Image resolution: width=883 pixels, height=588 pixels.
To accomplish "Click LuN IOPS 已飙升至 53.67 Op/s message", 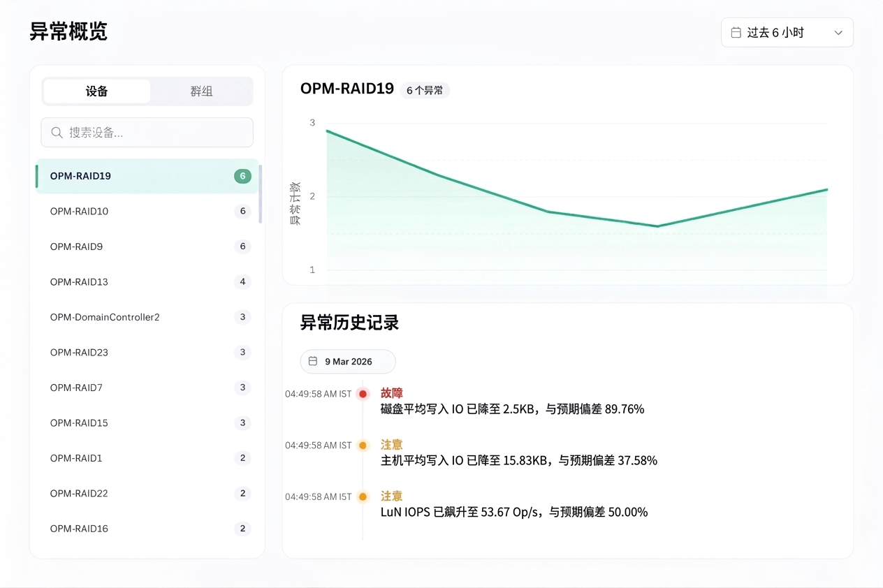I will pos(514,512).
